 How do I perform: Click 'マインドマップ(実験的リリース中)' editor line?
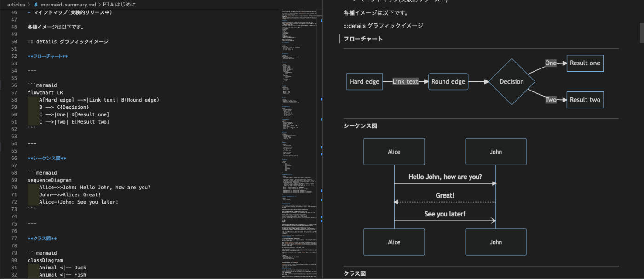click(70, 12)
